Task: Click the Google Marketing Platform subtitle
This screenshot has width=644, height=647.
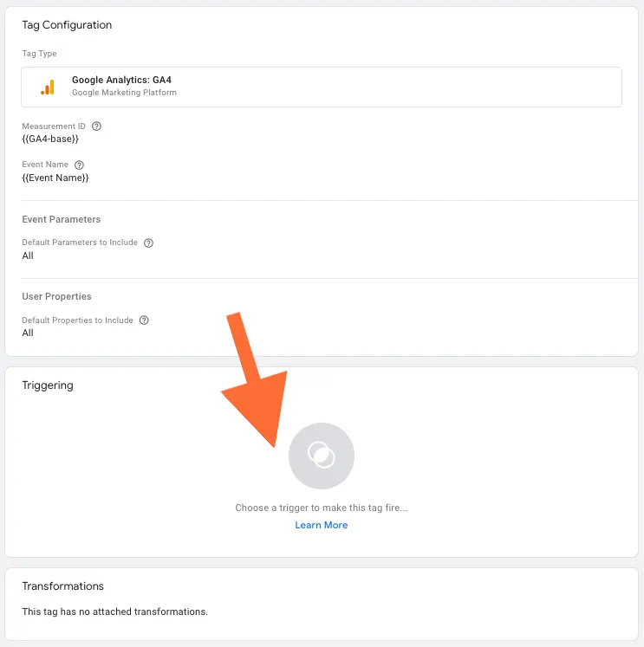Action: tap(124, 93)
